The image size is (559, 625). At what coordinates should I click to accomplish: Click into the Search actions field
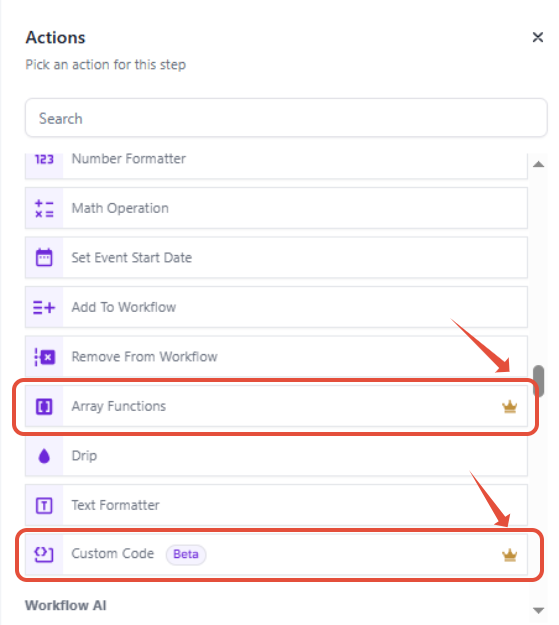[x=286, y=118]
